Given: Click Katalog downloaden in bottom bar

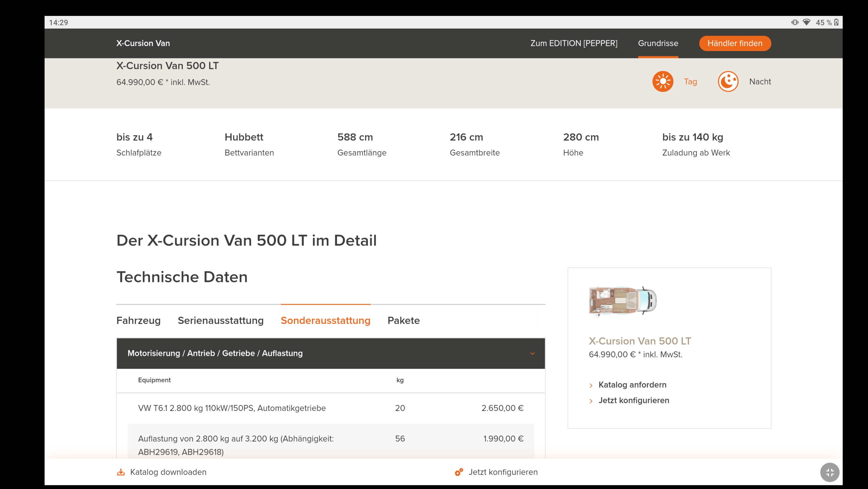Looking at the screenshot, I should pyautogui.click(x=168, y=472).
